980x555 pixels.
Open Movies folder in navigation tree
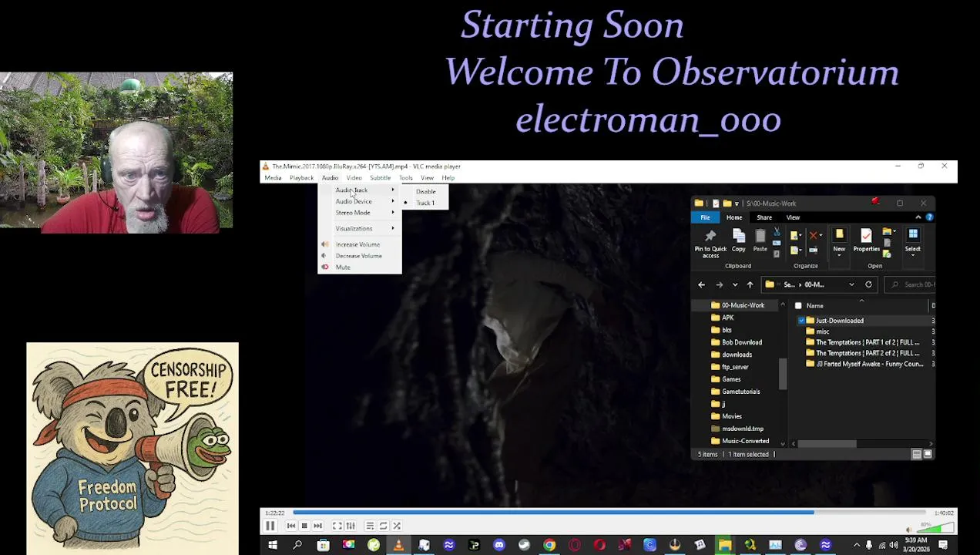tap(726, 416)
